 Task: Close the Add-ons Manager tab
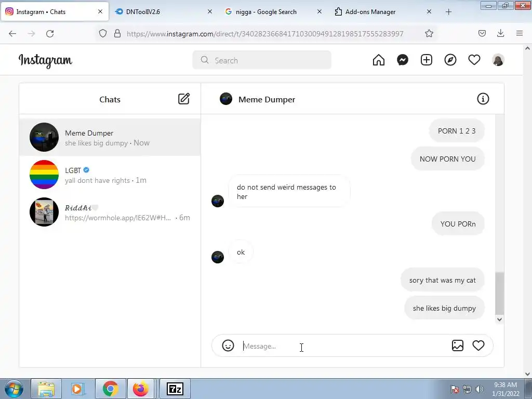point(429,11)
